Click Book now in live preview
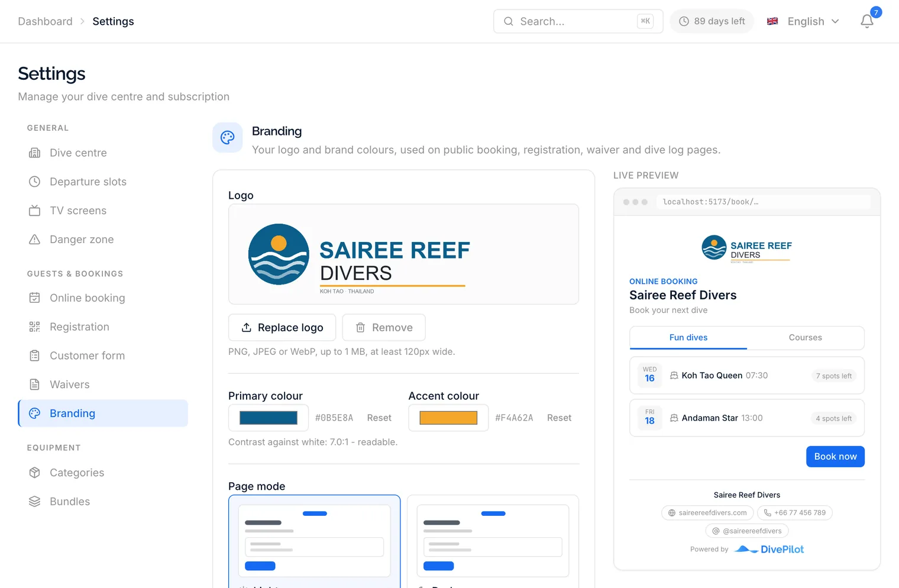The height and width of the screenshot is (588, 899). [x=835, y=457]
